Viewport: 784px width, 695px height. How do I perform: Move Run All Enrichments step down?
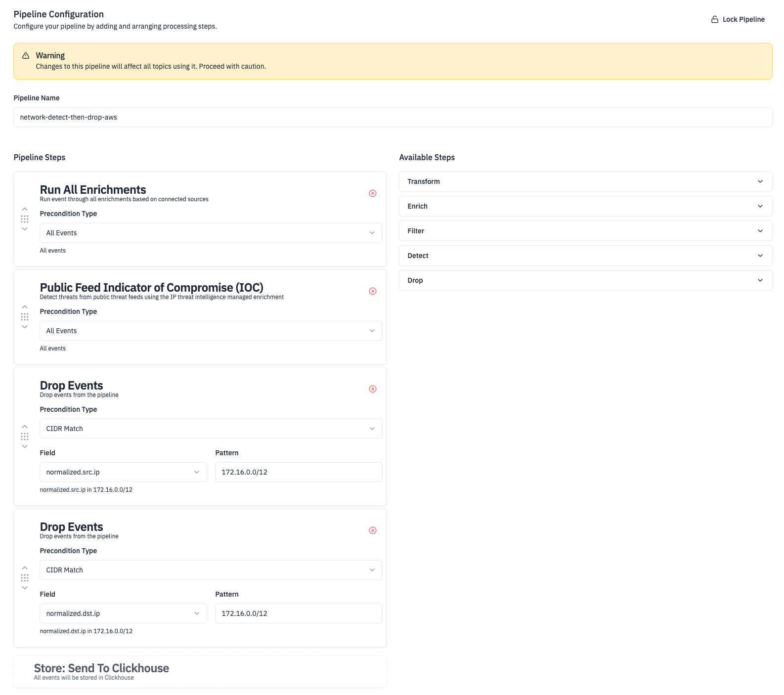click(25, 229)
